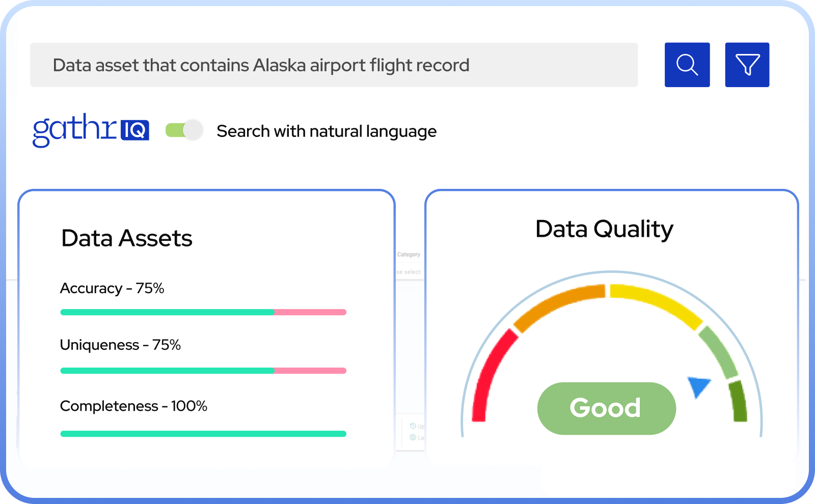Click the blue gauge needle pointer
The height and width of the screenshot is (504, 815).
pyautogui.click(x=699, y=386)
